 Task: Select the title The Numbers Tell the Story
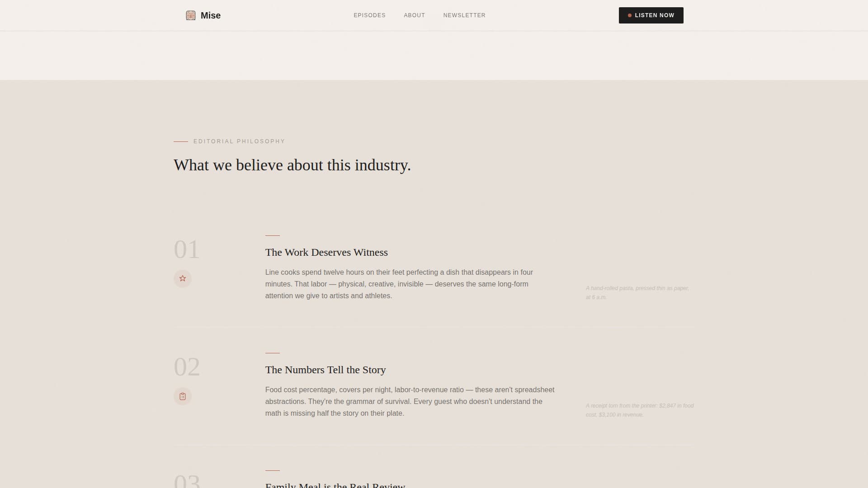click(x=325, y=370)
